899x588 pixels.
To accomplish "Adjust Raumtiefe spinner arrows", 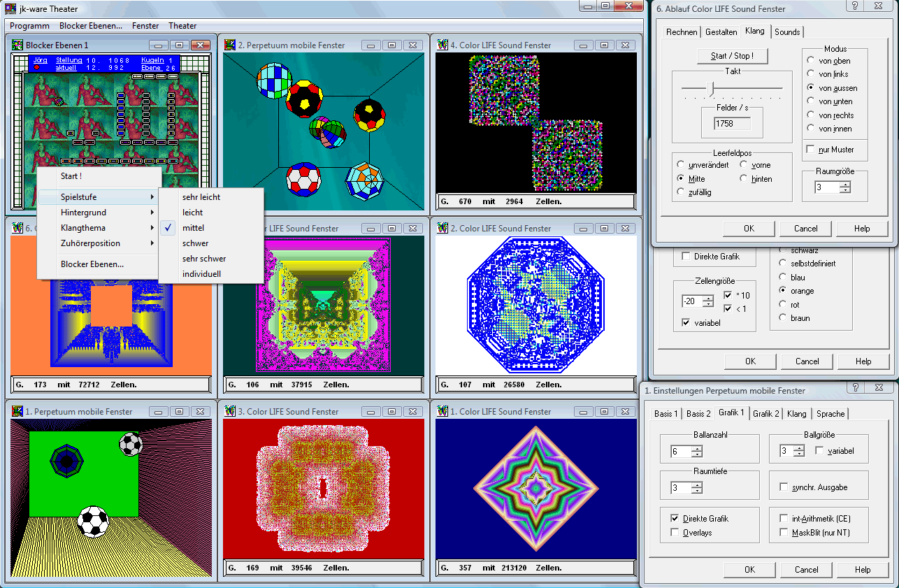I will pos(696,488).
